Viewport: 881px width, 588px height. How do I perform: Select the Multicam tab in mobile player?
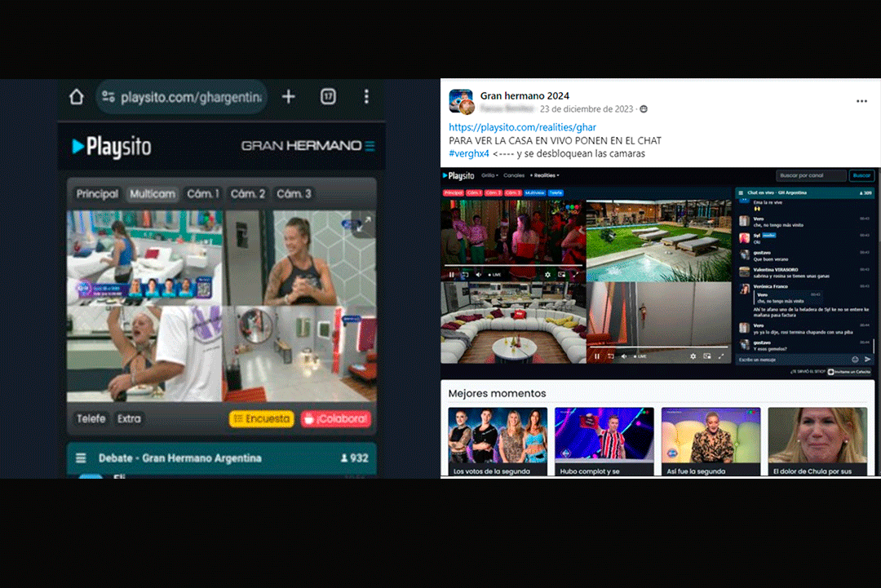tap(153, 194)
